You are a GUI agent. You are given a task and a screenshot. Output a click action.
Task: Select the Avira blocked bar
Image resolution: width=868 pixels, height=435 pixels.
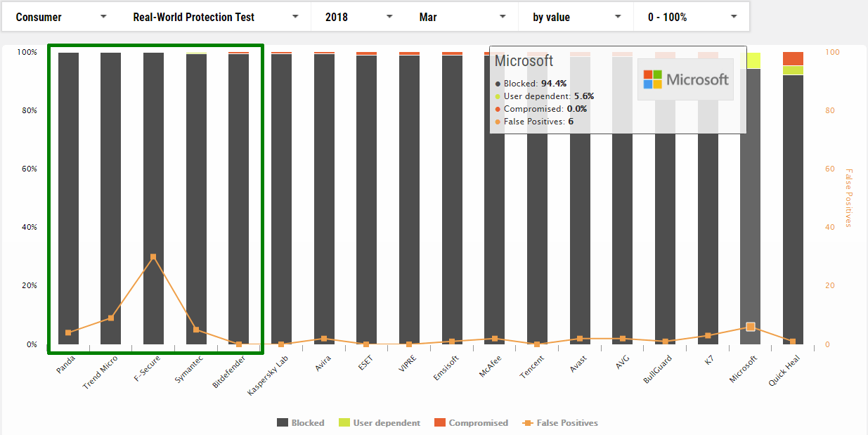324,199
